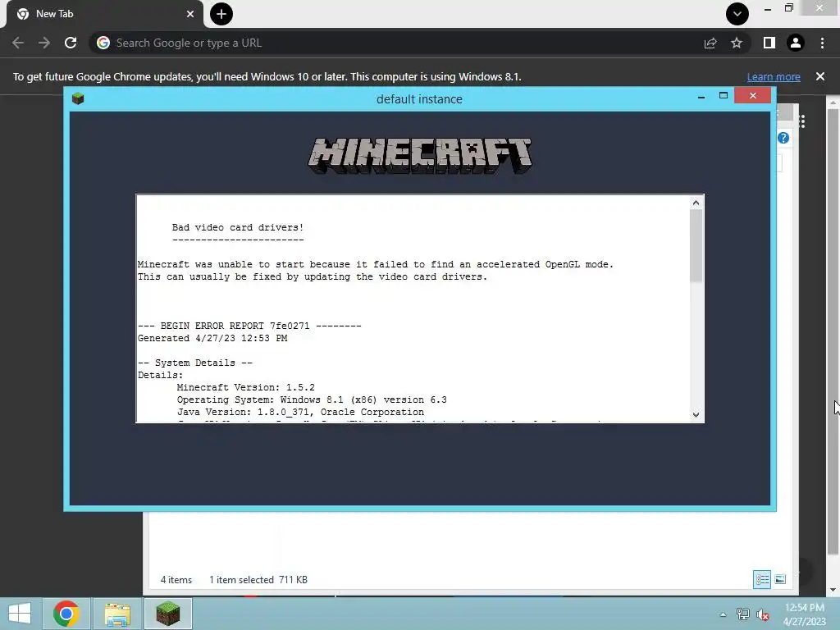Open the network tray icon

[x=743, y=614]
